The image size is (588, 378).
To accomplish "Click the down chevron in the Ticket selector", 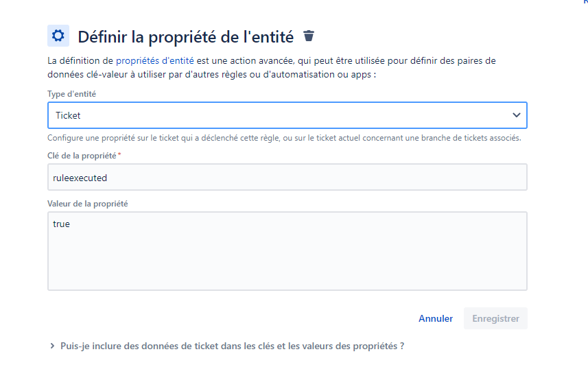I will pos(517,115).
